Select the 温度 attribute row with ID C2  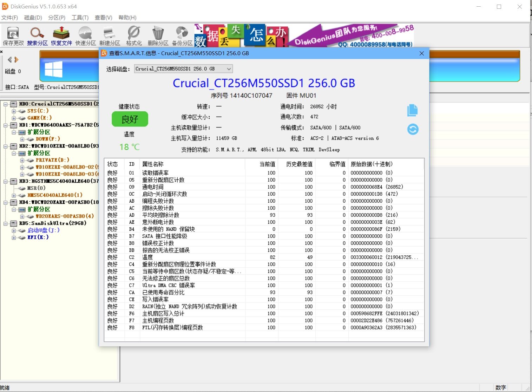point(264,257)
